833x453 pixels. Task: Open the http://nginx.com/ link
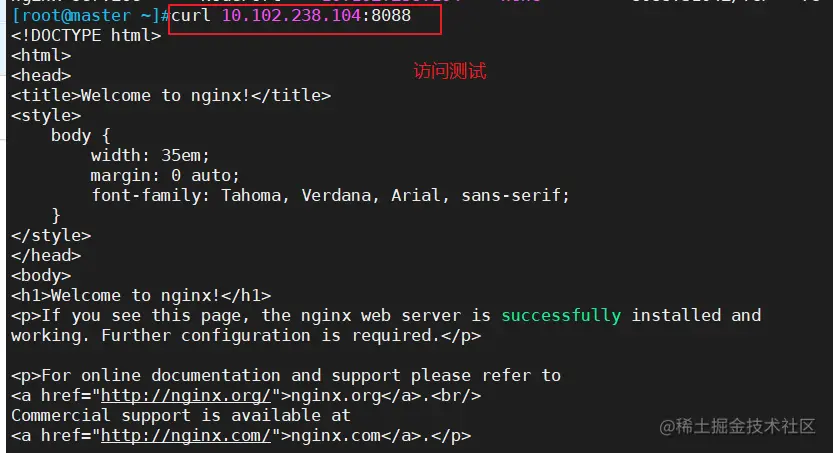(186, 435)
